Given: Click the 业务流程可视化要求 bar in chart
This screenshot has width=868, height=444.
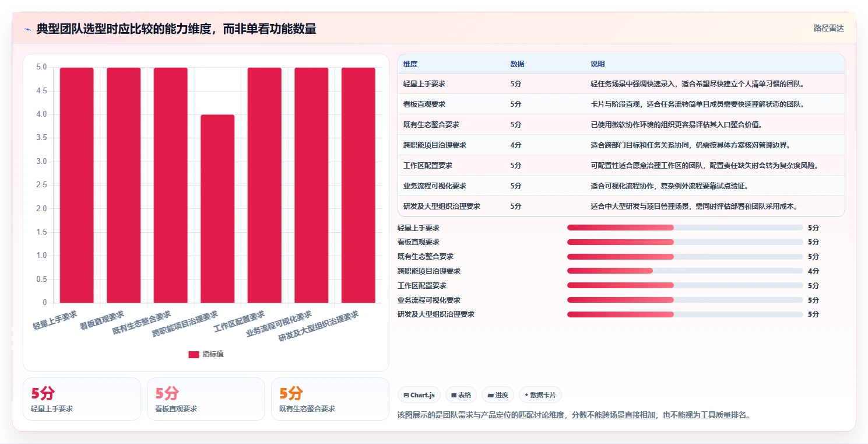Looking at the screenshot, I should 311,185.
